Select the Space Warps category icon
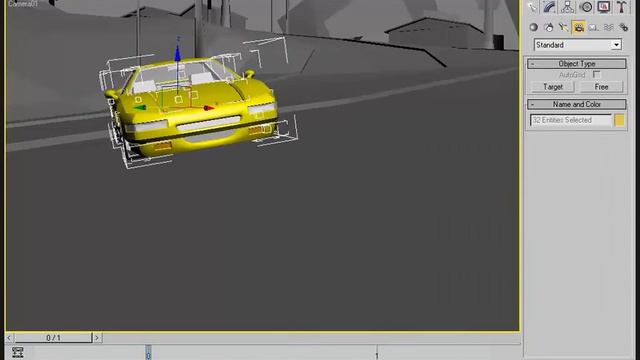The image size is (640, 360). (609, 27)
